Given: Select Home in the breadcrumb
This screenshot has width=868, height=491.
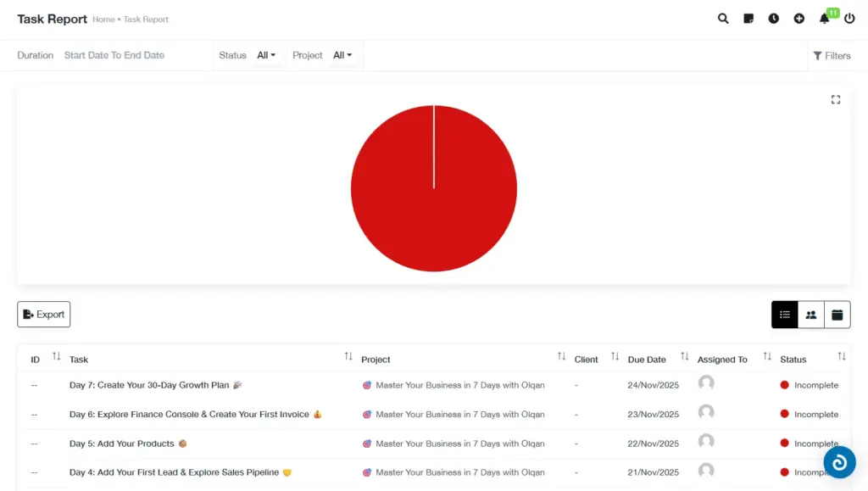Looking at the screenshot, I should [x=103, y=19].
